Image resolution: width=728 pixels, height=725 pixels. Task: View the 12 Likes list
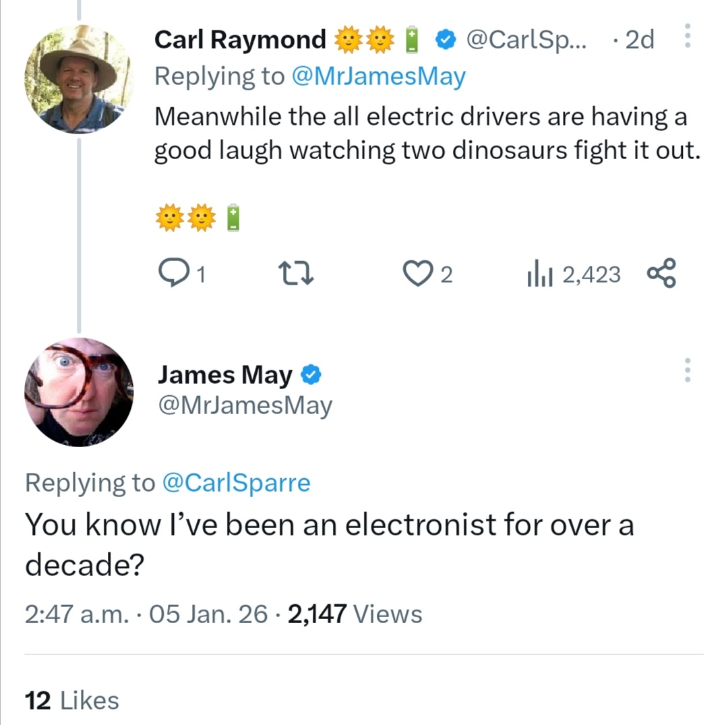[71, 700]
